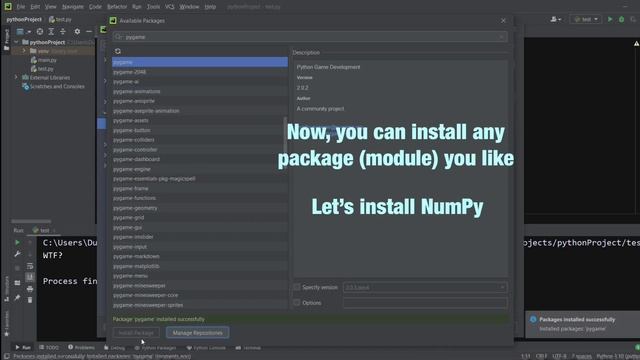The width and height of the screenshot is (640, 360).
Task: Open the user account icon menu
Action: (x=556, y=19)
